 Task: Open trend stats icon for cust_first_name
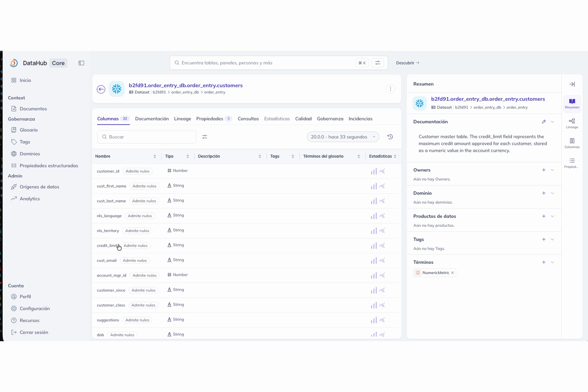click(382, 186)
